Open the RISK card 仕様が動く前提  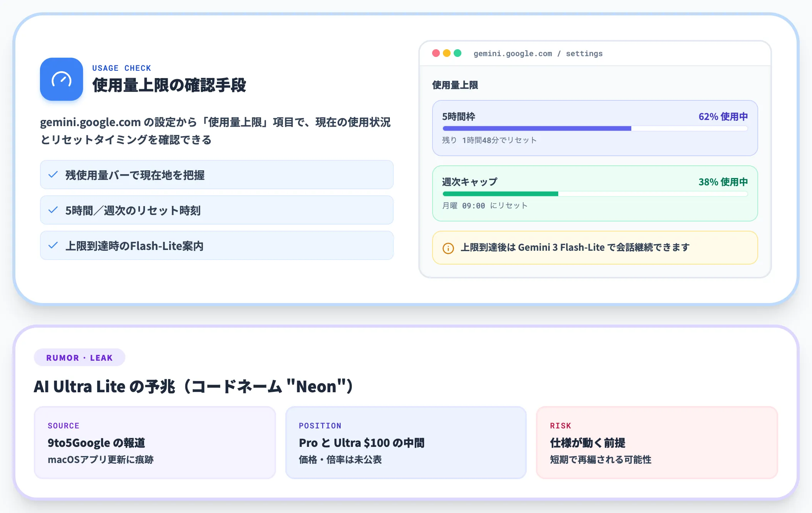click(x=657, y=443)
